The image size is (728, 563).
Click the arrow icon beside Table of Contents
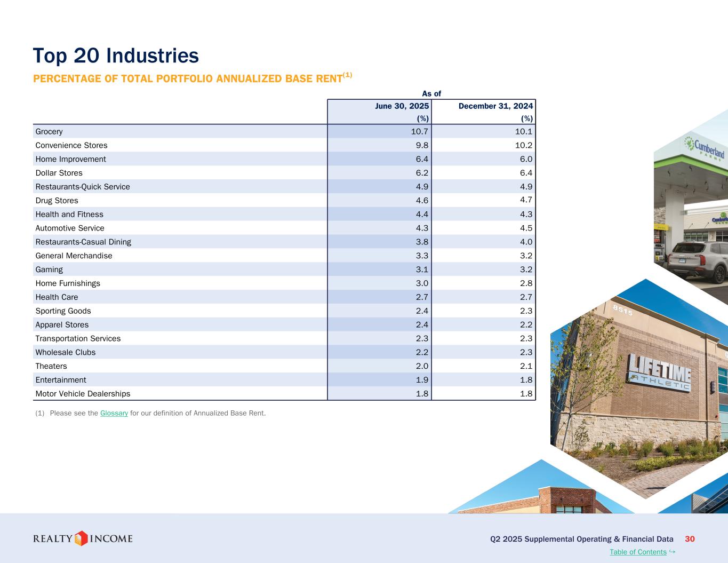click(672, 551)
